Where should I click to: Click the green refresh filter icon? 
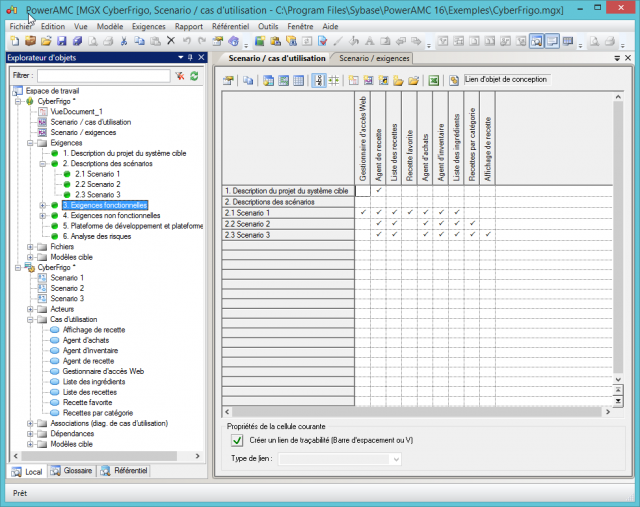194,76
